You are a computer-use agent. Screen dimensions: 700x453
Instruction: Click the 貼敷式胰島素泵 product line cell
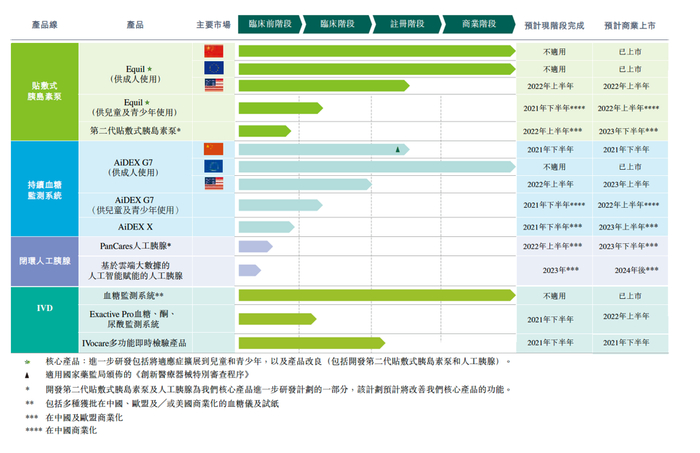coord(45,91)
